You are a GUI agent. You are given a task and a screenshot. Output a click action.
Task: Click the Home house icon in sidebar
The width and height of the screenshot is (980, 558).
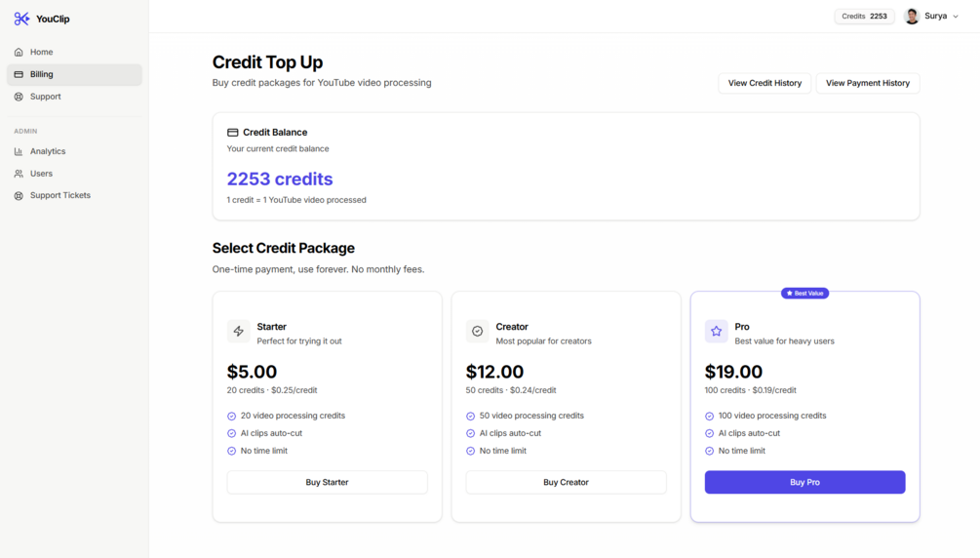click(19, 53)
